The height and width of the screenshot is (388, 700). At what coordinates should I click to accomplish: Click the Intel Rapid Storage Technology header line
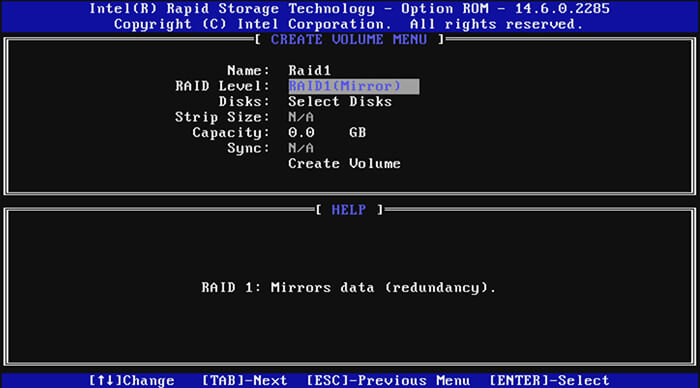350,8
